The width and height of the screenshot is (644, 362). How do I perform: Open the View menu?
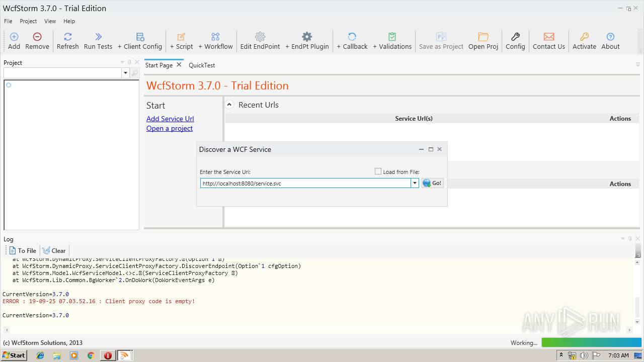point(50,21)
